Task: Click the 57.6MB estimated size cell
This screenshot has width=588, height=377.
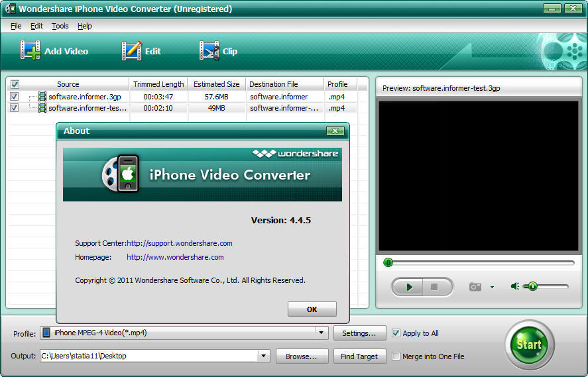Action: pyautogui.click(x=217, y=97)
